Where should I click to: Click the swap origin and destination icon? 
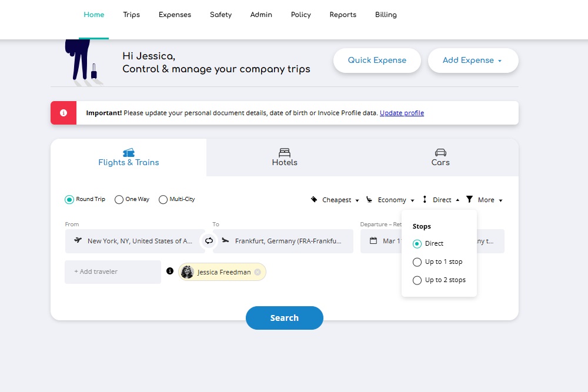(x=209, y=240)
